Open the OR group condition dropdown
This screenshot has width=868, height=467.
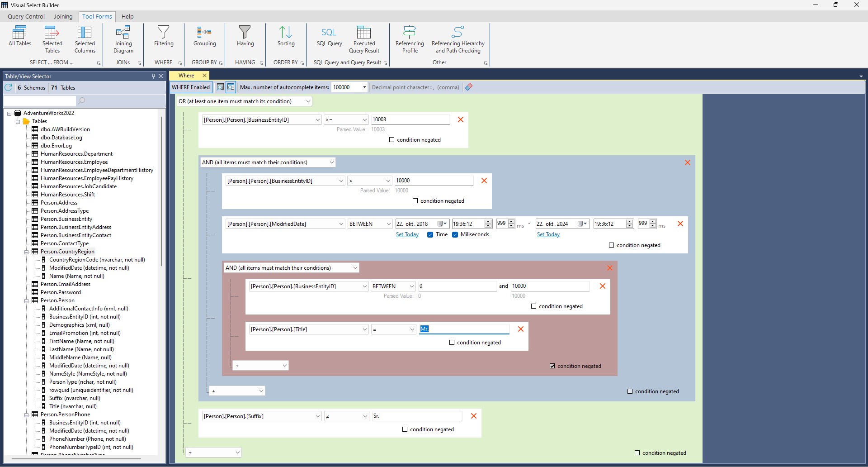tap(245, 101)
